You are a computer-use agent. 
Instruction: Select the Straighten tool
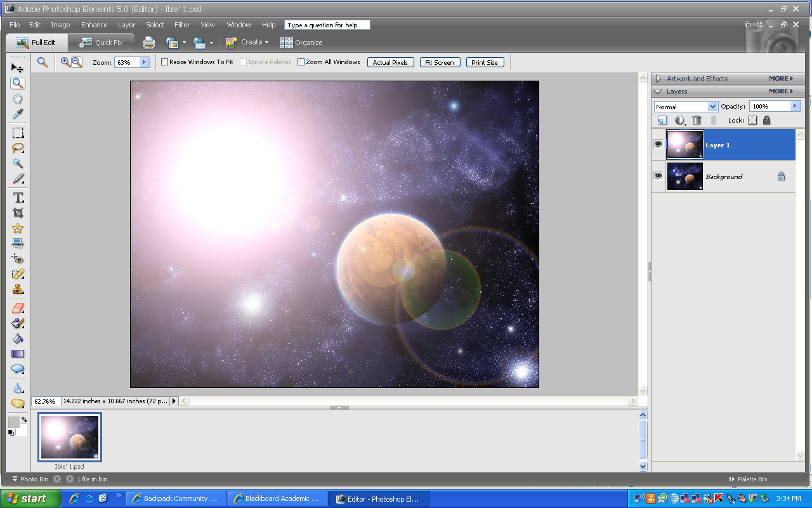coord(18,243)
